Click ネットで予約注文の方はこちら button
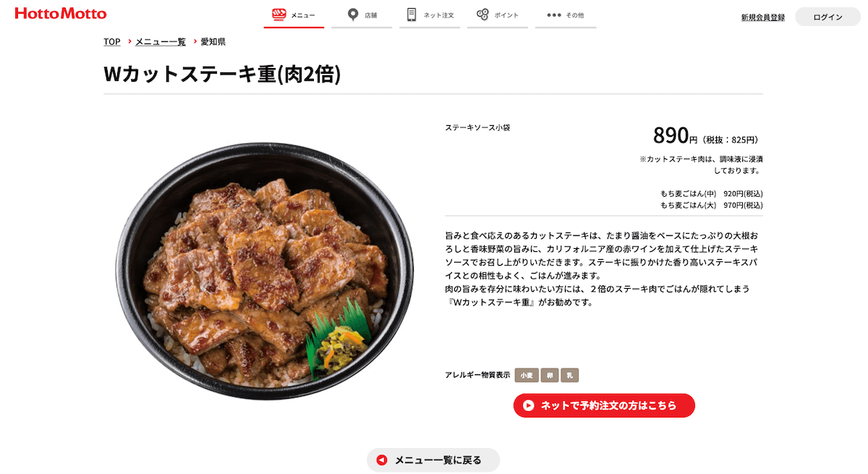Image resolution: width=868 pixels, height=474 pixels. pos(604,406)
